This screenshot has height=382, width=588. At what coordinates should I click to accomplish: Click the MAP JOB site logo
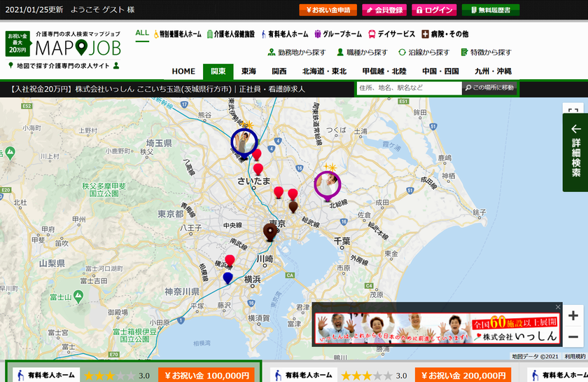(x=77, y=47)
